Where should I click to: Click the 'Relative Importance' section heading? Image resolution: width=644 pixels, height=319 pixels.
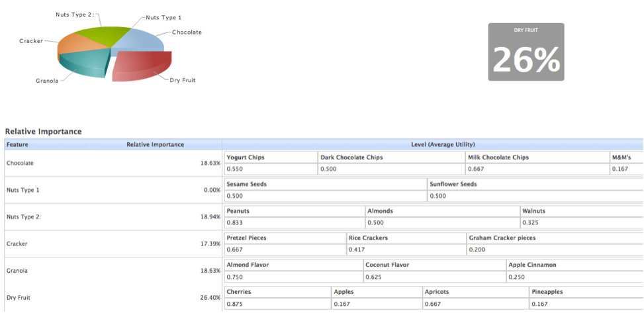[x=43, y=132]
